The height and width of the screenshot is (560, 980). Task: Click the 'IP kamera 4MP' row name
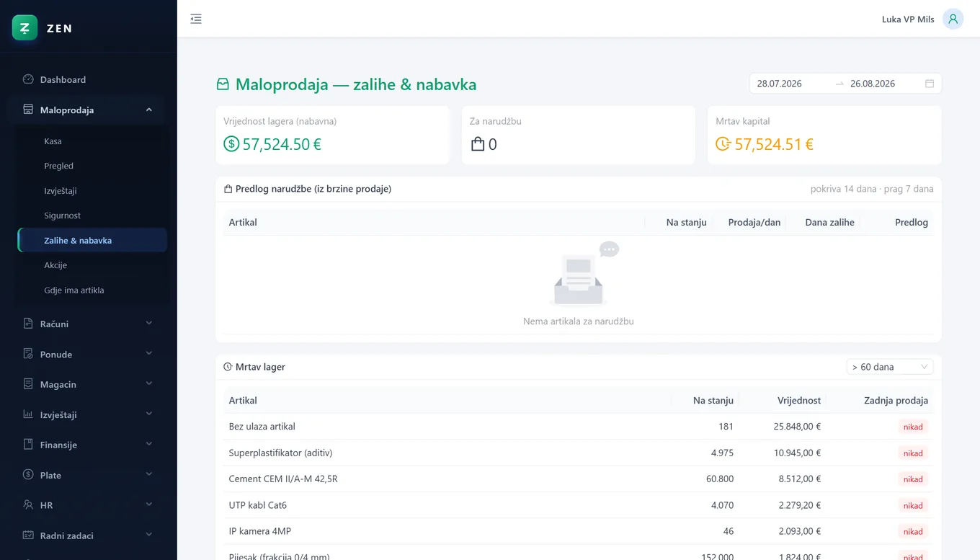[x=260, y=531]
